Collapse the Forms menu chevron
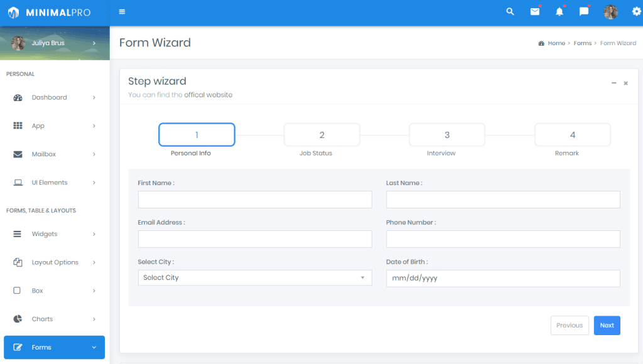Viewport: 643px width, 364px height. tap(94, 347)
